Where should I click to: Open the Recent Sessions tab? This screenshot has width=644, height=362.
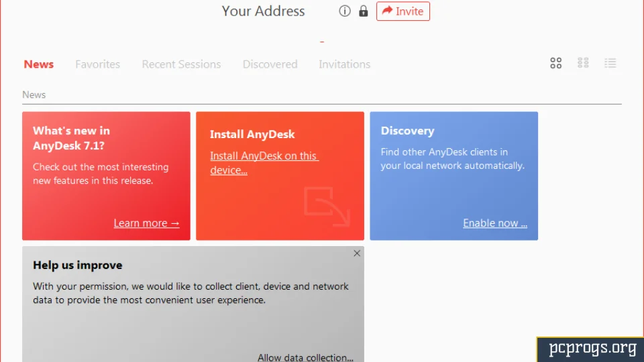(181, 64)
